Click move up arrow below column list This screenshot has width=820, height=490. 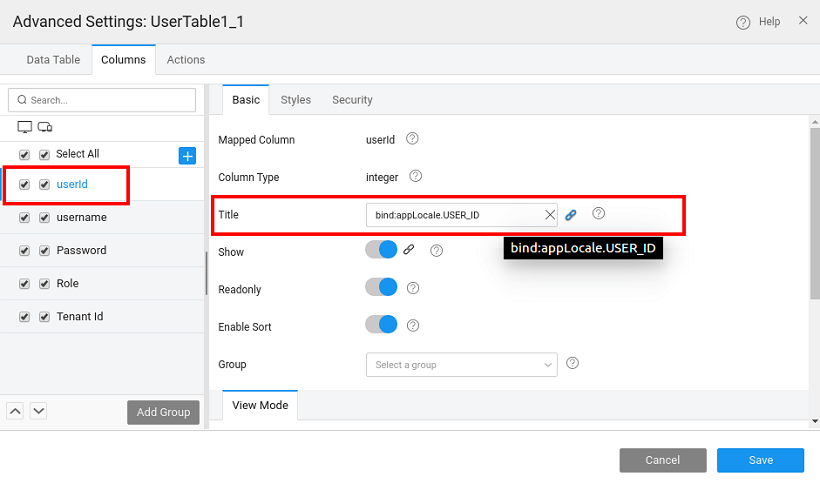click(x=16, y=411)
